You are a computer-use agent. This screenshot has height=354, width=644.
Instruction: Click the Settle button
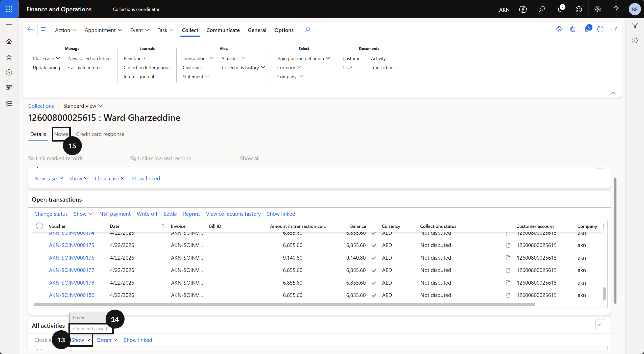coord(170,214)
